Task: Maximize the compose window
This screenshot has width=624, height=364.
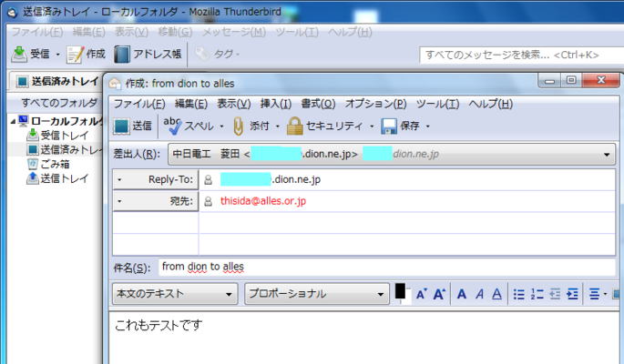Action: click(x=571, y=80)
